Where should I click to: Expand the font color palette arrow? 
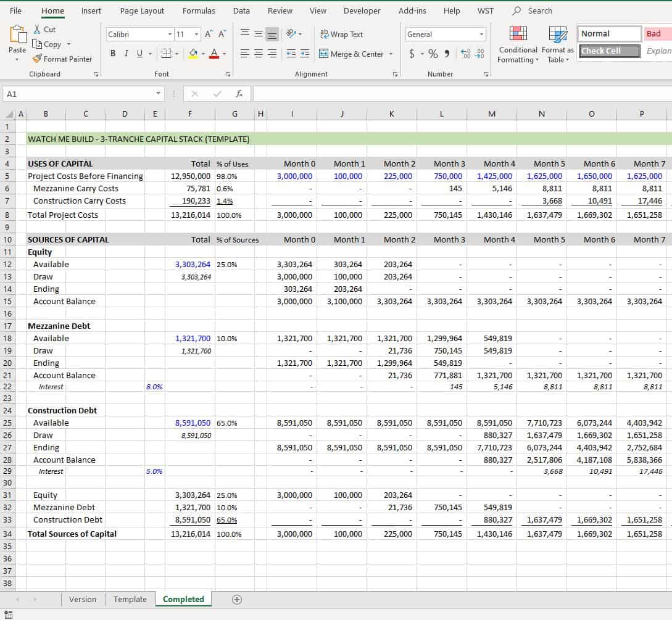[x=224, y=54]
